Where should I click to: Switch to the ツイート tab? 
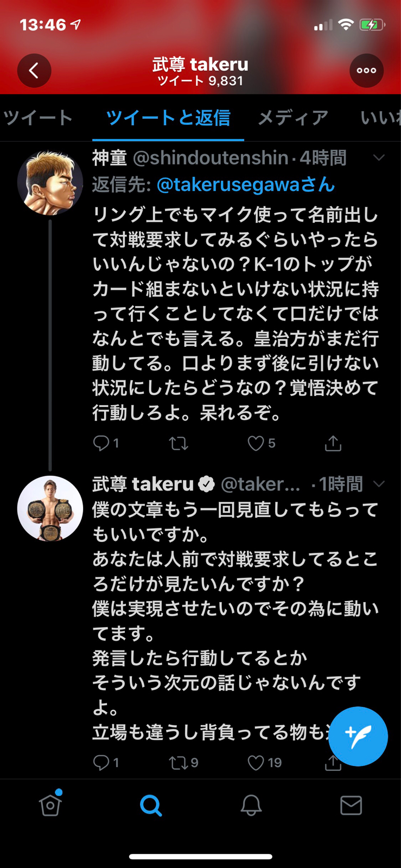(x=38, y=118)
